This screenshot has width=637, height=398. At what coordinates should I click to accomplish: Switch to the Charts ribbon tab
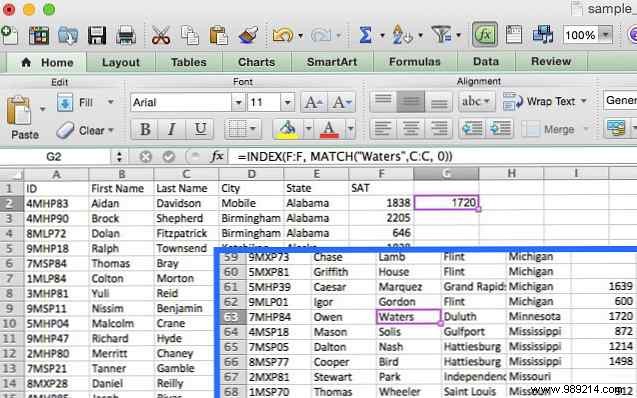[256, 63]
